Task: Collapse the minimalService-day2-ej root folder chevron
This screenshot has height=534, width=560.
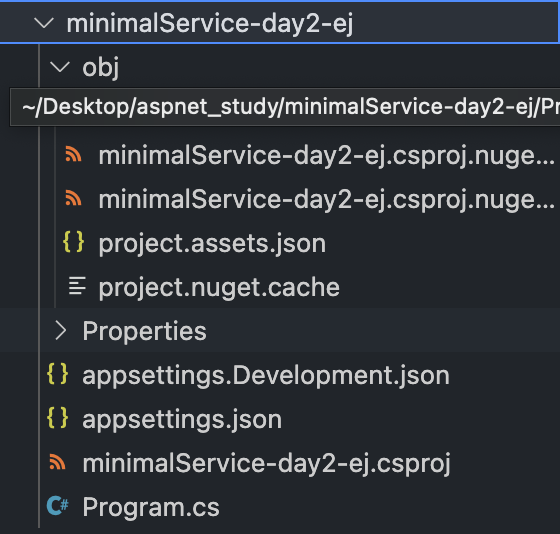Action: [44, 23]
